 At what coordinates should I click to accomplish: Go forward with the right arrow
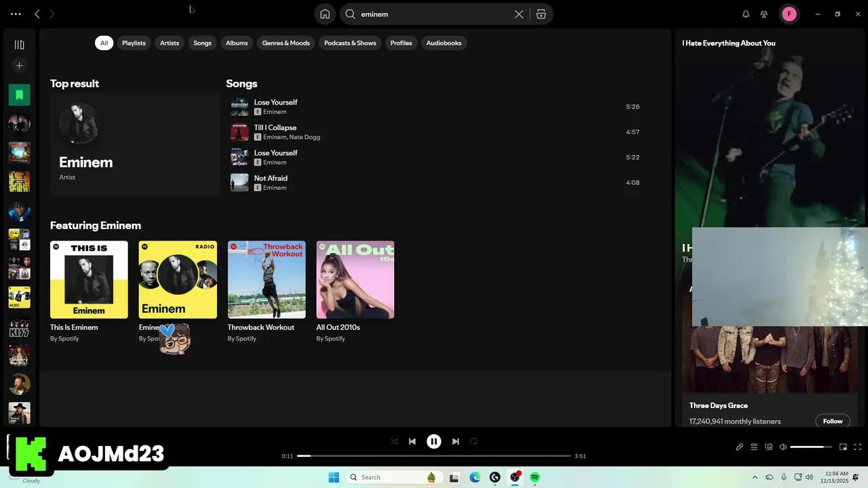[52, 14]
